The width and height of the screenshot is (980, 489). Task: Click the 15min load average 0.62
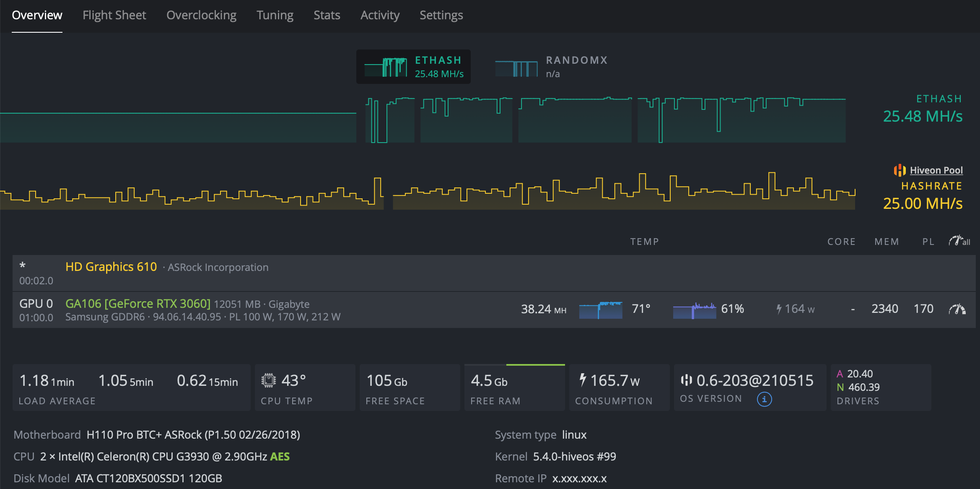pyautogui.click(x=207, y=380)
